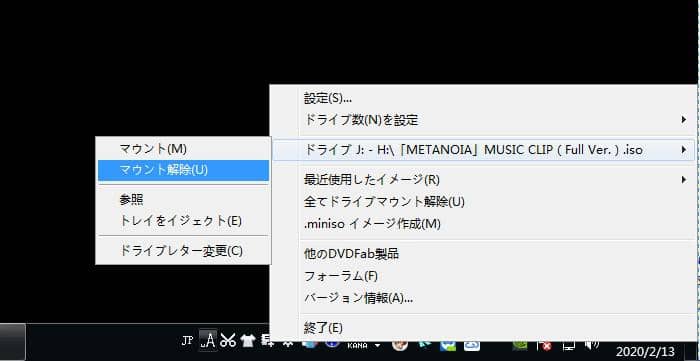This screenshot has width=700, height=361.
Task: Click the red X network tray icon
Action: [546, 346]
